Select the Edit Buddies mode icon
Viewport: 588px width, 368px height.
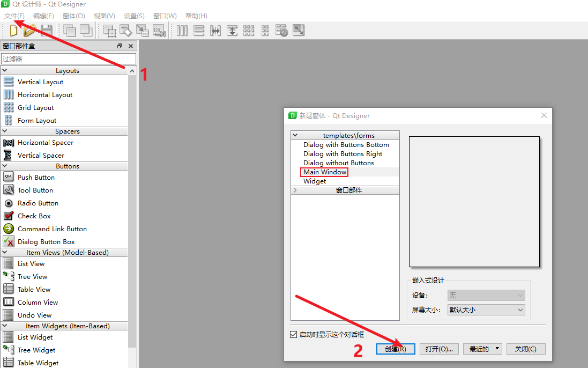click(142, 31)
